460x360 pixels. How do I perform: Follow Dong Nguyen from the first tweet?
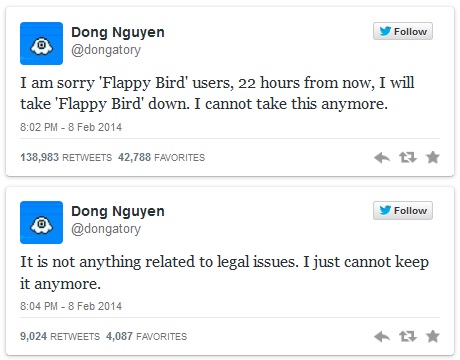[x=403, y=31]
